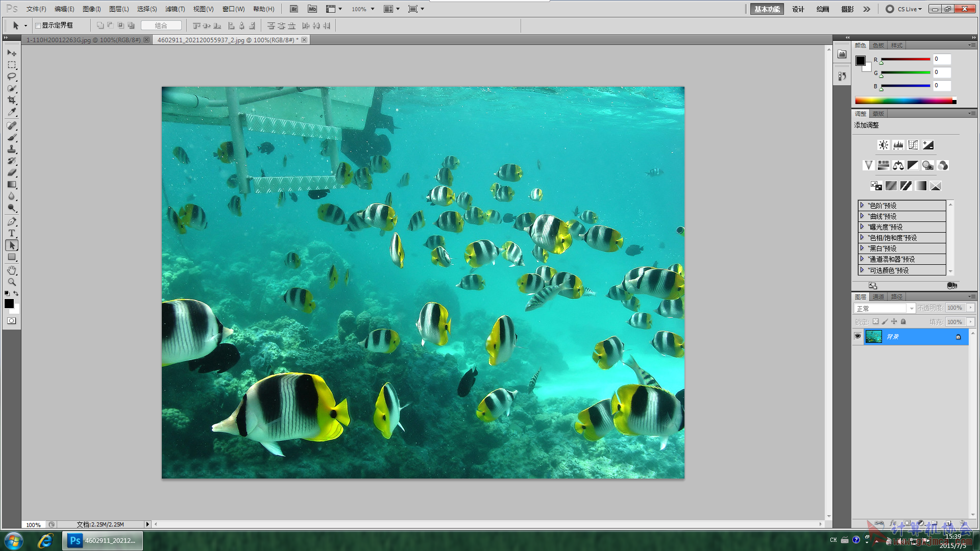Toggle lock image pixels
980x551 pixels.
pyautogui.click(x=885, y=321)
